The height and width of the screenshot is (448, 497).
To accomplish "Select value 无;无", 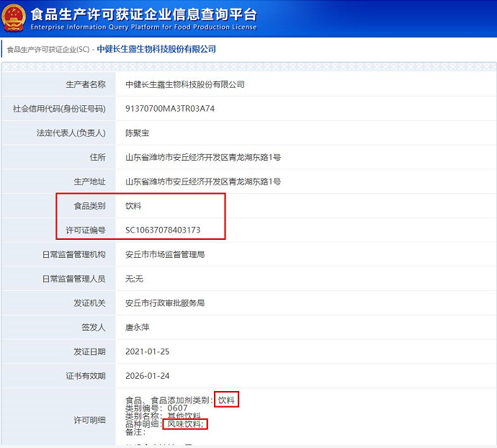I will pos(135,279).
